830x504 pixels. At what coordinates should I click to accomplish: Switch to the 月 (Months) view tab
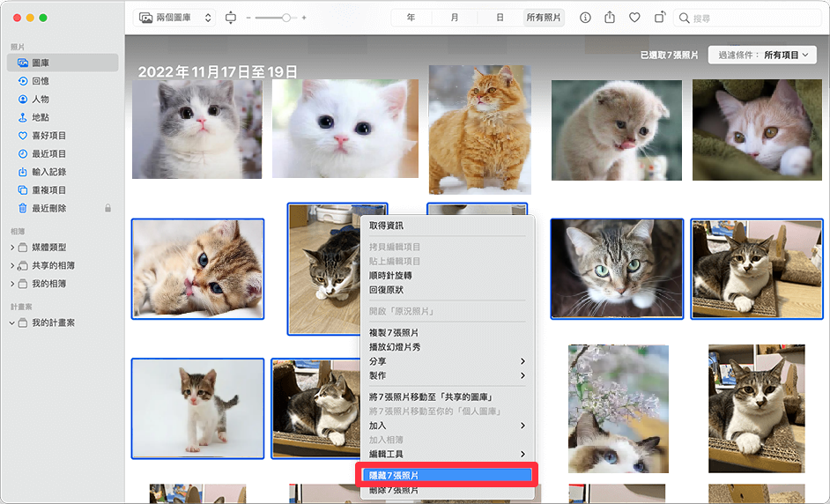point(455,18)
